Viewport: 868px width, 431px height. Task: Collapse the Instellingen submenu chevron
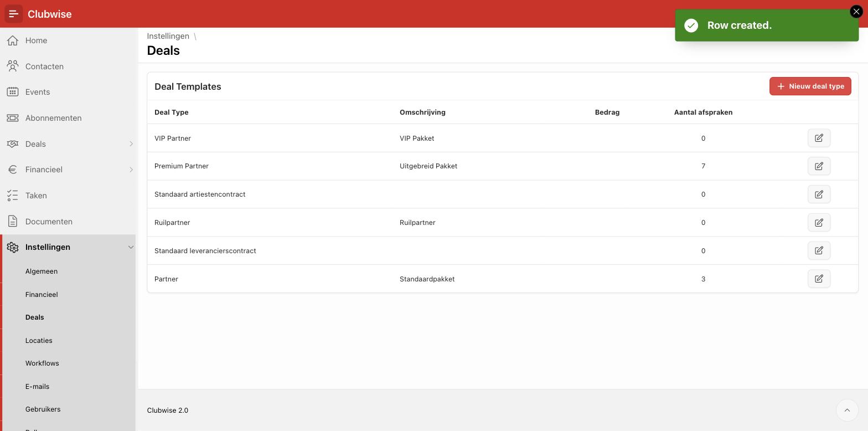(x=131, y=247)
